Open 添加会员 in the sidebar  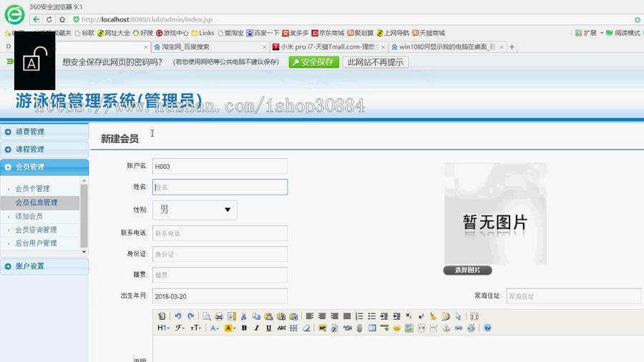tap(29, 216)
